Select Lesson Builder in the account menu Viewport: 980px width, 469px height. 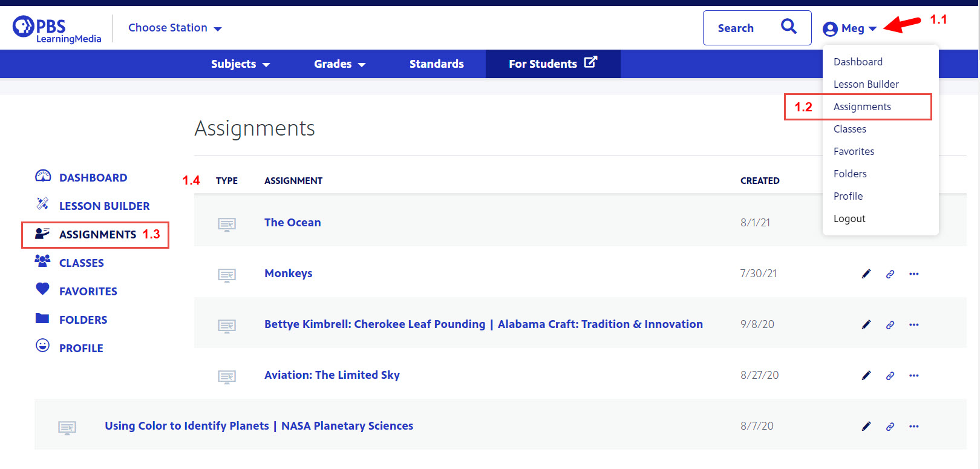[866, 84]
